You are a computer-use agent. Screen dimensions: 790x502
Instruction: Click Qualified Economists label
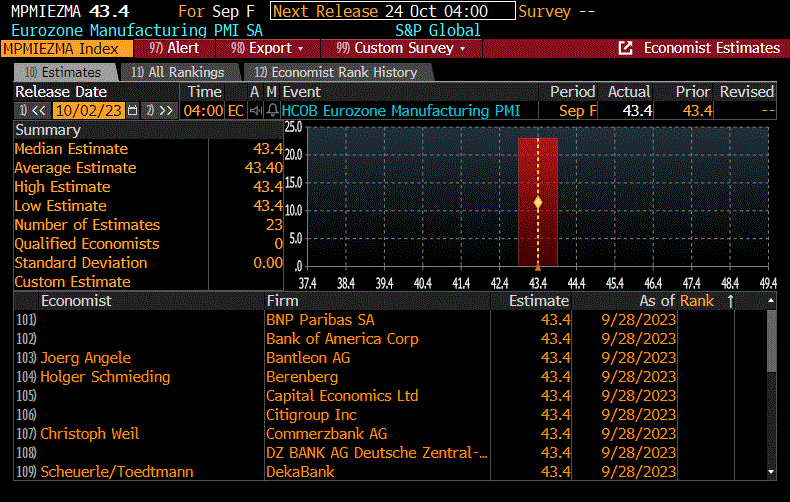pos(87,244)
